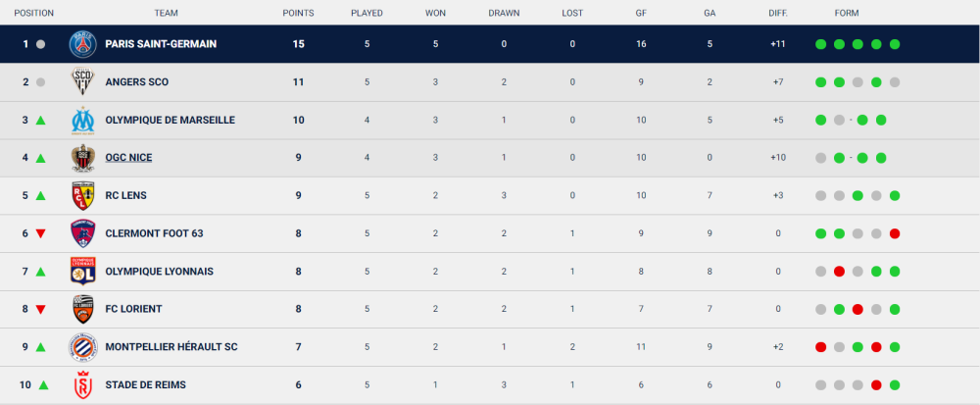Click the FORM column header
This screenshot has height=405, width=980.
point(847,13)
